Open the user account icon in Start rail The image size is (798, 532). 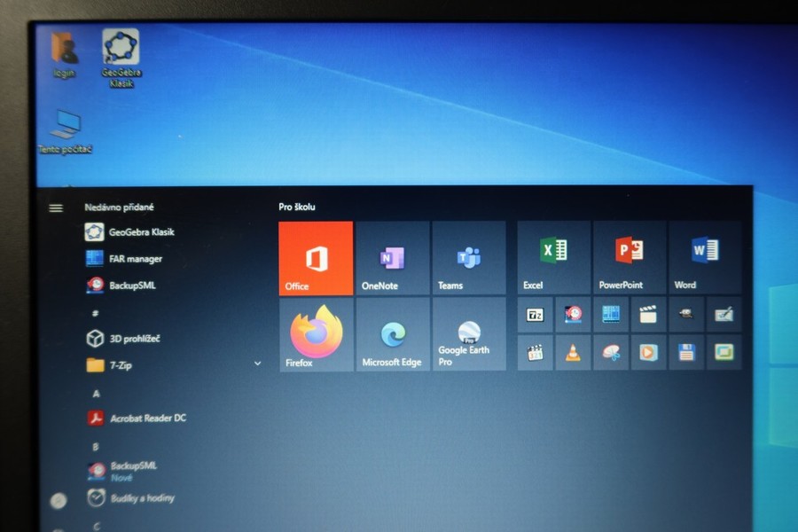coord(59,500)
